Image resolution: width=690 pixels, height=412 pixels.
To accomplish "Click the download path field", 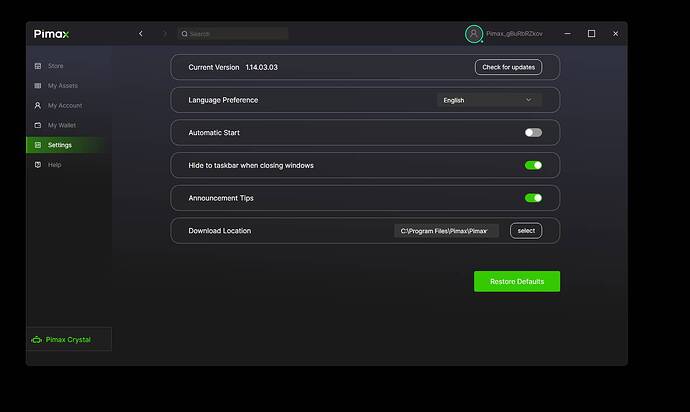I will click(x=446, y=231).
